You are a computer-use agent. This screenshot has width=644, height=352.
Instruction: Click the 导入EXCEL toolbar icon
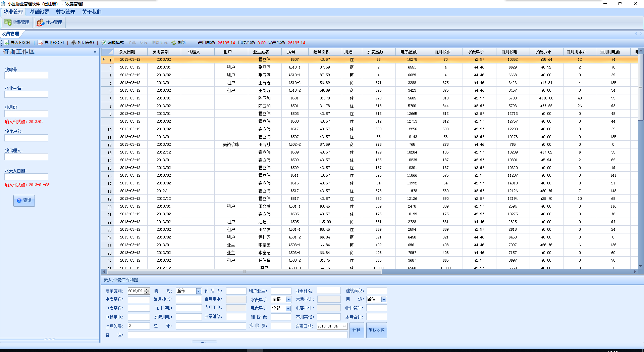click(7, 43)
